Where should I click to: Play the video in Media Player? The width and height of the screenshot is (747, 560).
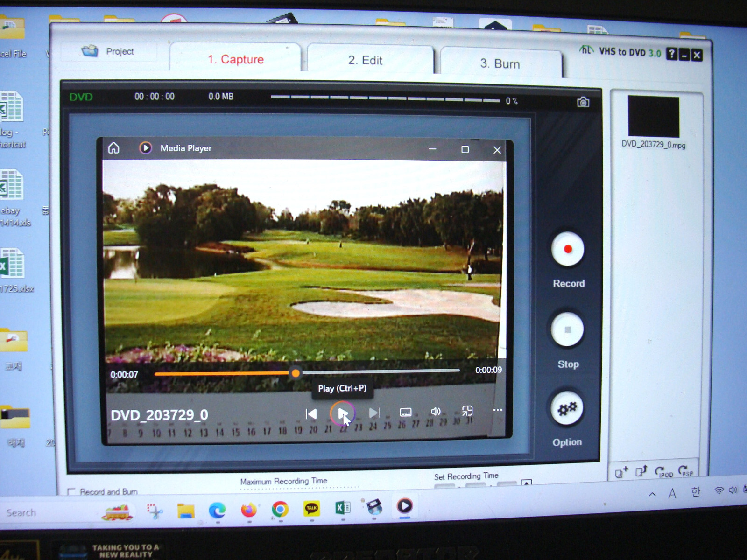(342, 413)
